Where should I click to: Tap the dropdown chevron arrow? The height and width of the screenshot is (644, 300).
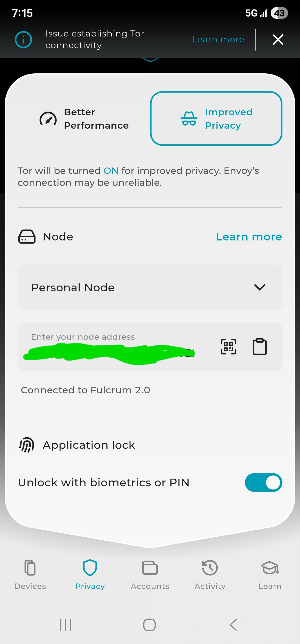260,287
